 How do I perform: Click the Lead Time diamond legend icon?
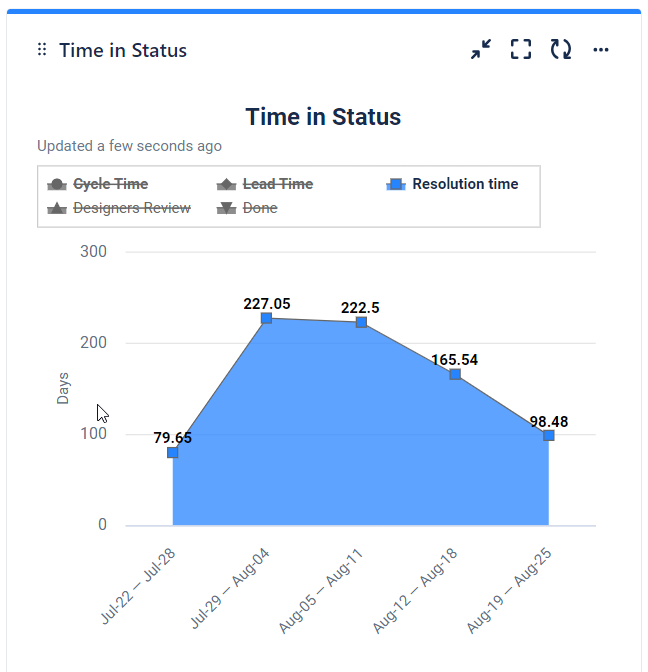(227, 184)
